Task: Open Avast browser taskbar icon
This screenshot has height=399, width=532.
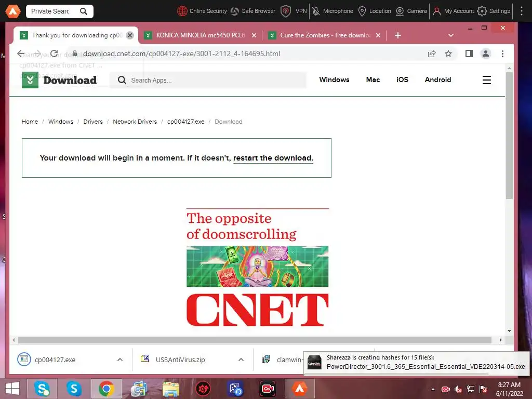Action: click(300, 389)
